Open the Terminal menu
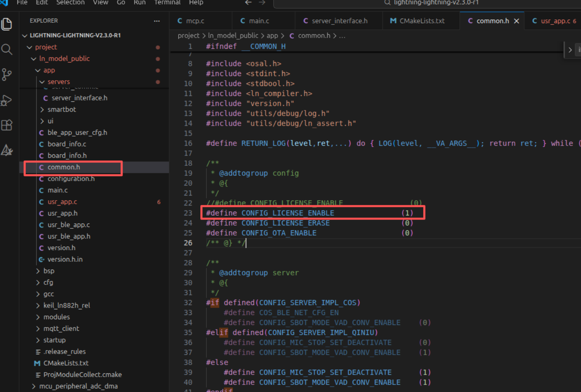The width and height of the screenshot is (581, 392). coord(167,2)
